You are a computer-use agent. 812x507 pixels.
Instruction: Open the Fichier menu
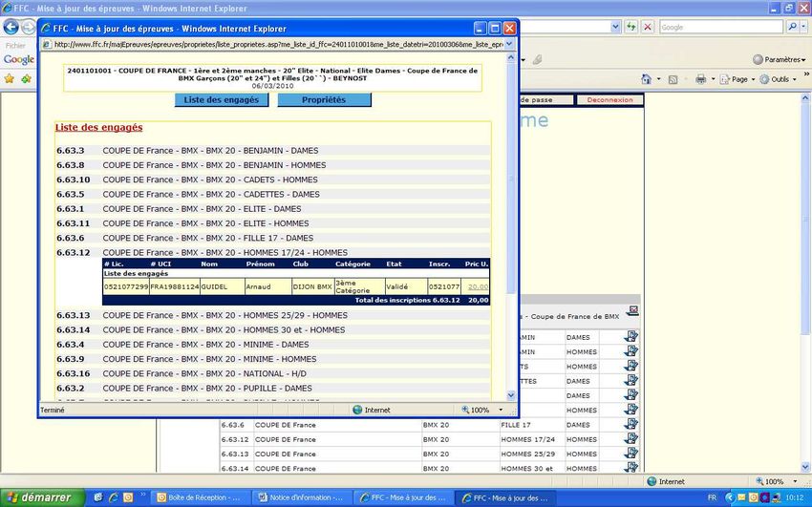click(15, 45)
